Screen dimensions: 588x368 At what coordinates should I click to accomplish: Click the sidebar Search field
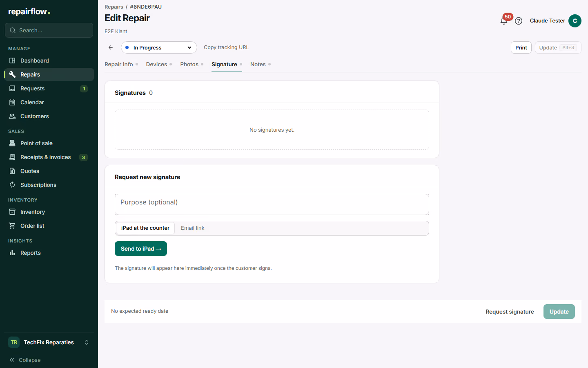49,30
